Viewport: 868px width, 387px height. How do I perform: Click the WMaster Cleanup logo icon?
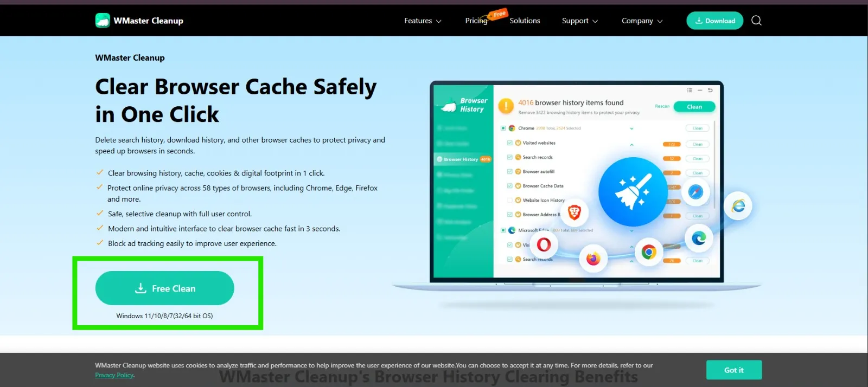pos(103,21)
